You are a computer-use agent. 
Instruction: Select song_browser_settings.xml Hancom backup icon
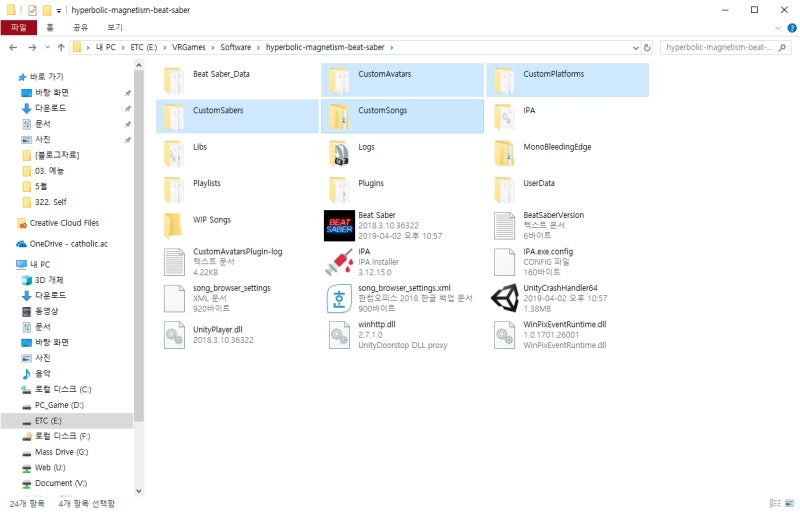339,299
